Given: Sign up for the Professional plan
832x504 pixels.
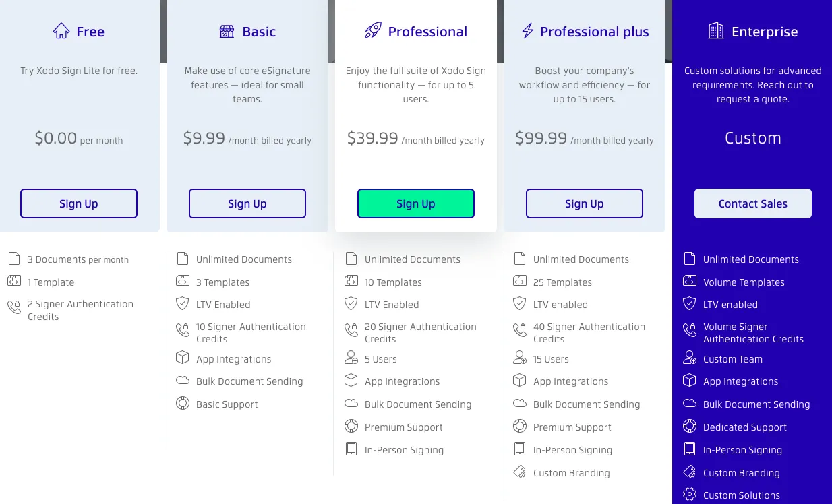Looking at the screenshot, I should (x=415, y=203).
